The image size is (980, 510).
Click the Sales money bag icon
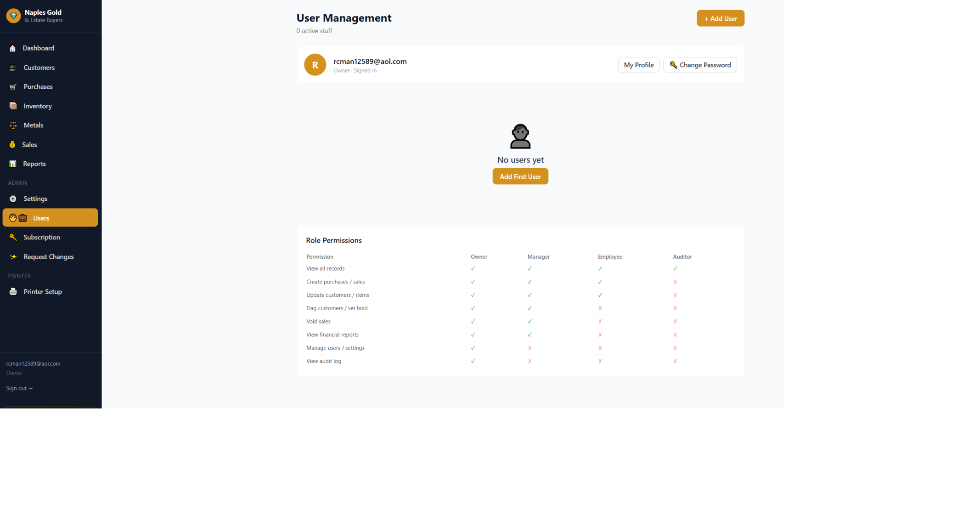click(12, 145)
